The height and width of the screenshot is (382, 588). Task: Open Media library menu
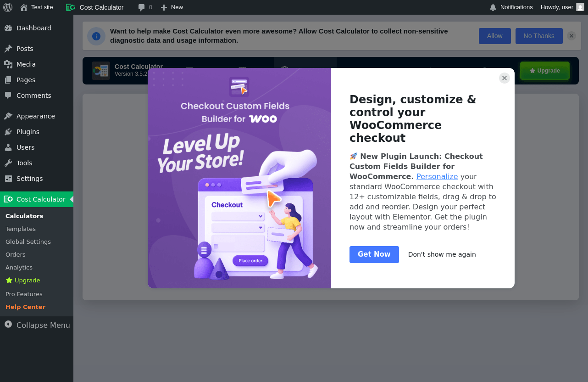37,64
